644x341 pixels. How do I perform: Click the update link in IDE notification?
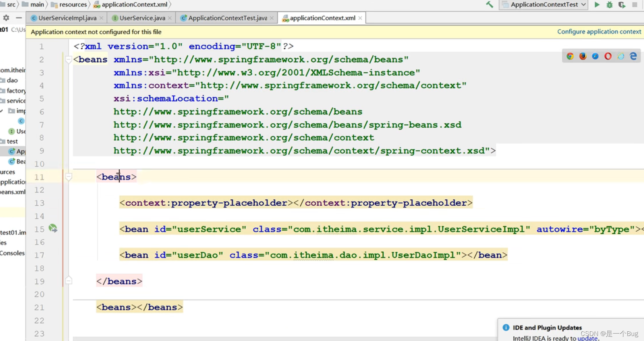588,338
